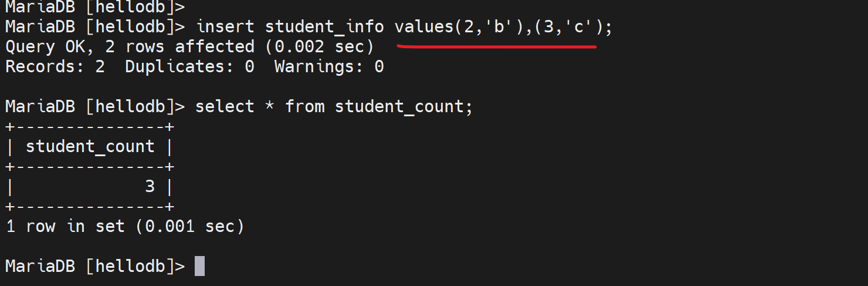Click the red underline beneath the values
Viewport: 868px width, 286px height.
[x=496, y=46]
